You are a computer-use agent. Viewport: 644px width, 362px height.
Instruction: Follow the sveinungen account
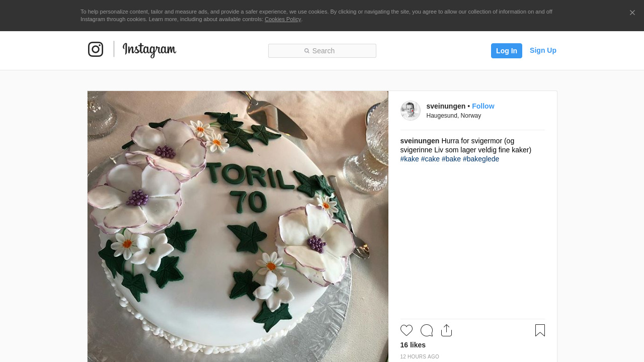[483, 106]
